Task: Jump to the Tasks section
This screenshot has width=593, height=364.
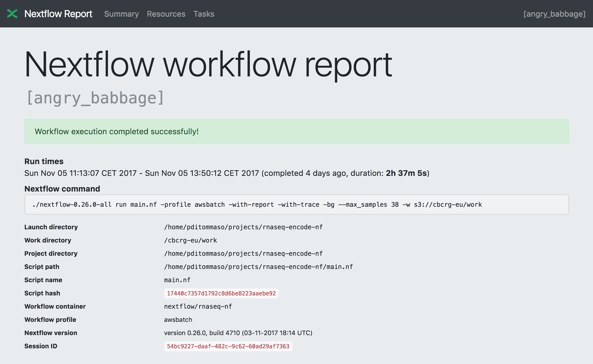Action: (204, 14)
